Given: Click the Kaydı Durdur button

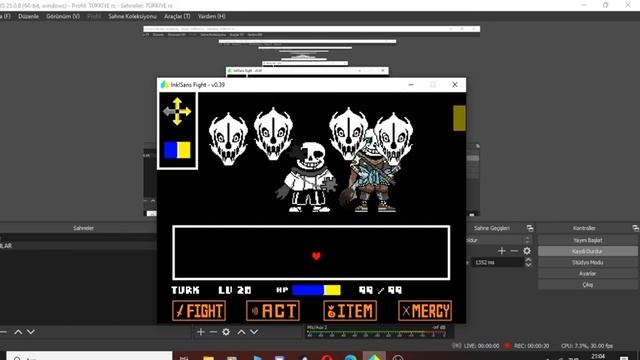Looking at the screenshot, I should pyautogui.click(x=587, y=251).
